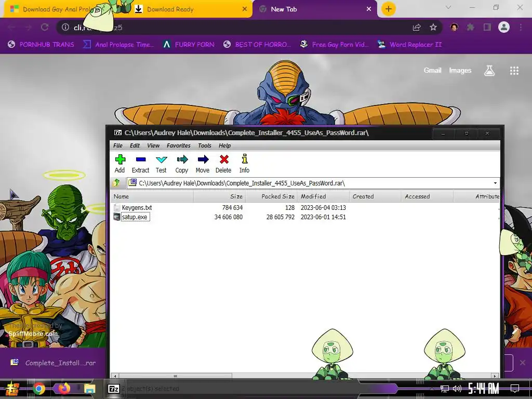Launch Firefox from the taskbar

click(64, 388)
